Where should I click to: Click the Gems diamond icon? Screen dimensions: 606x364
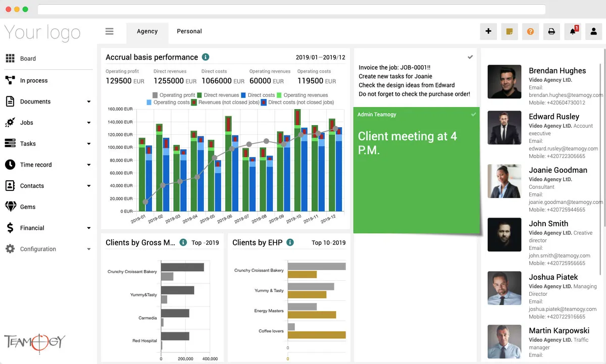click(10, 206)
